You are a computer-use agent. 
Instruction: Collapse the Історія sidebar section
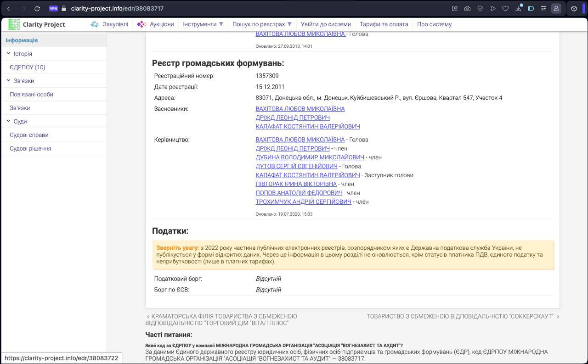(x=9, y=54)
